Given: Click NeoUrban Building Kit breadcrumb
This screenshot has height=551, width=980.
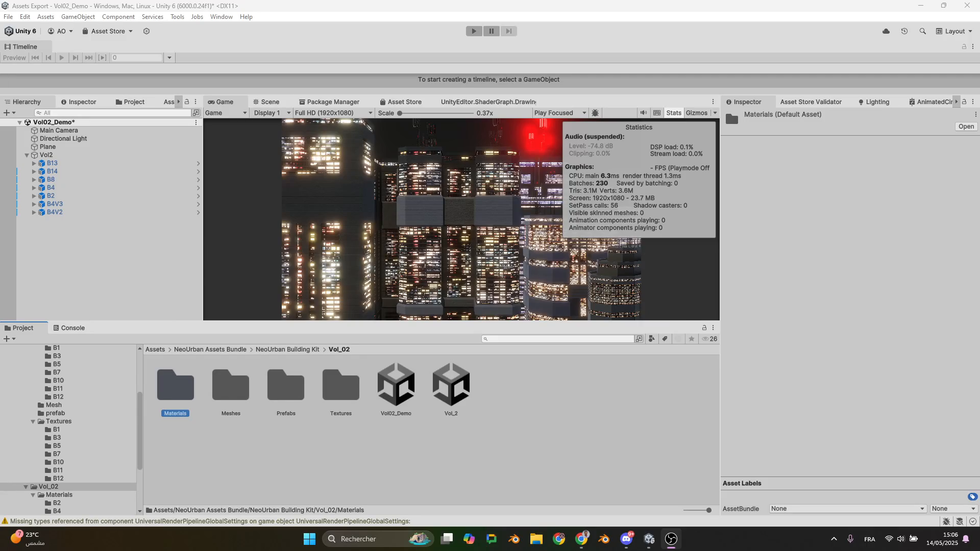Looking at the screenshot, I should (x=287, y=349).
